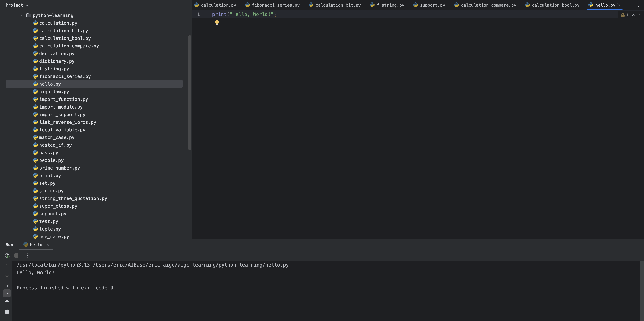This screenshot has width=644, height=321.
Task: Click the Run tool window title
Action: [x=9, y=245]
